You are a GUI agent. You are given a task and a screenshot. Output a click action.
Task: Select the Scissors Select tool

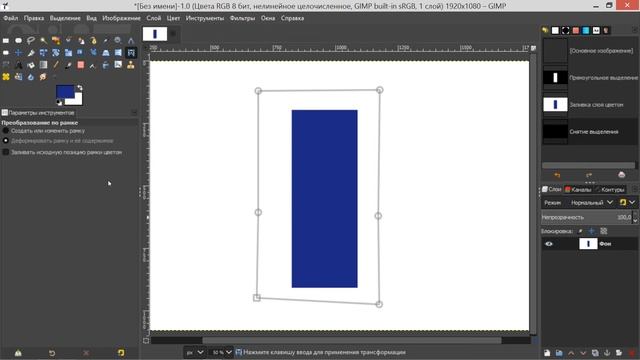(68, 40)
